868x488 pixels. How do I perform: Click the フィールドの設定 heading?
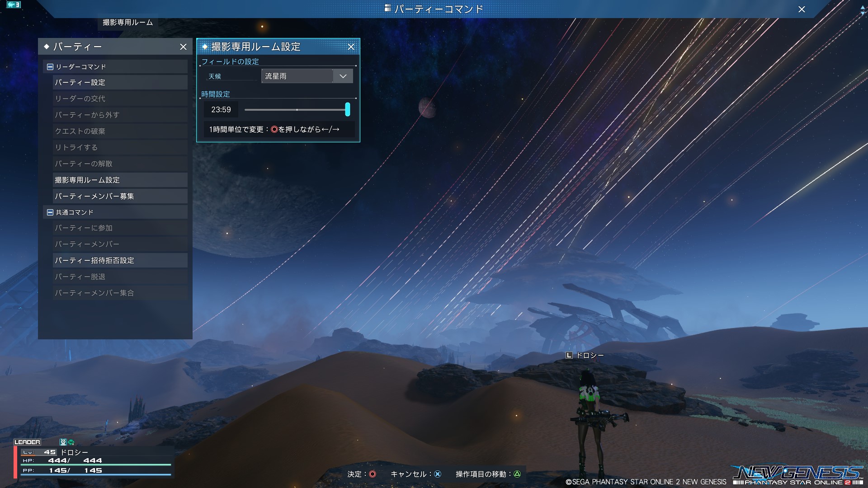tap(230, 61)
